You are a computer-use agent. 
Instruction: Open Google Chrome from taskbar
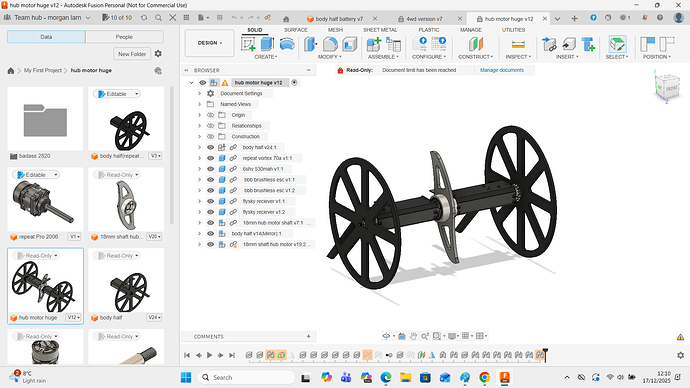(484, 377)
